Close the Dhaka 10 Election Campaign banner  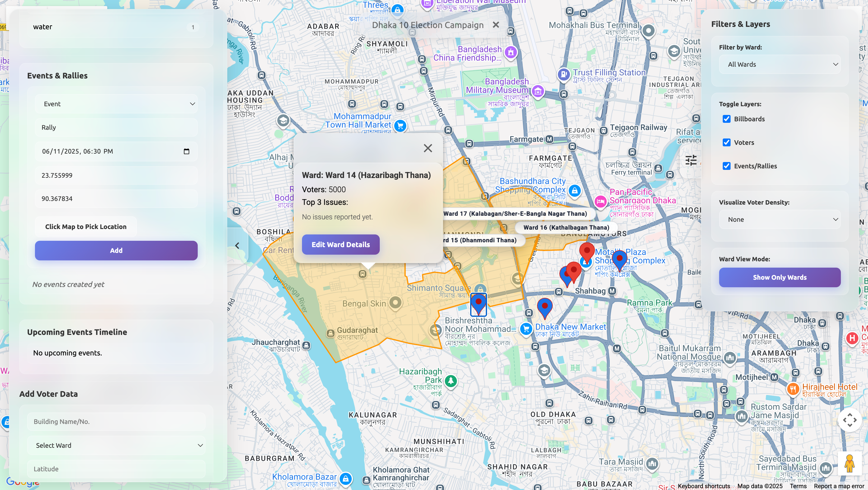(496, 25)
